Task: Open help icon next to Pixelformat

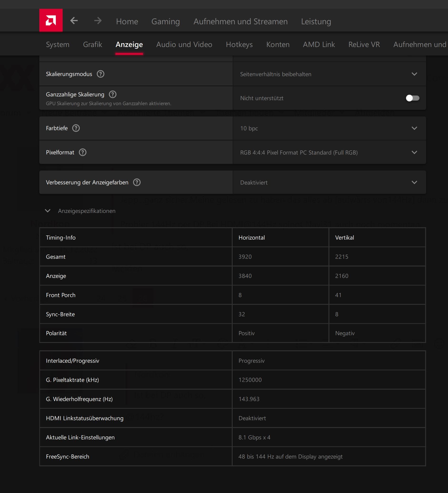Action: click(x=83, y=152)
